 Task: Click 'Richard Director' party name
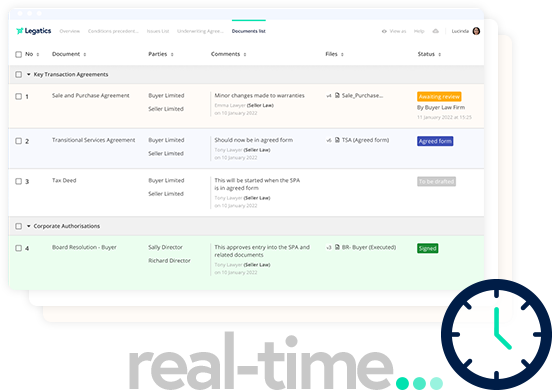169,260
